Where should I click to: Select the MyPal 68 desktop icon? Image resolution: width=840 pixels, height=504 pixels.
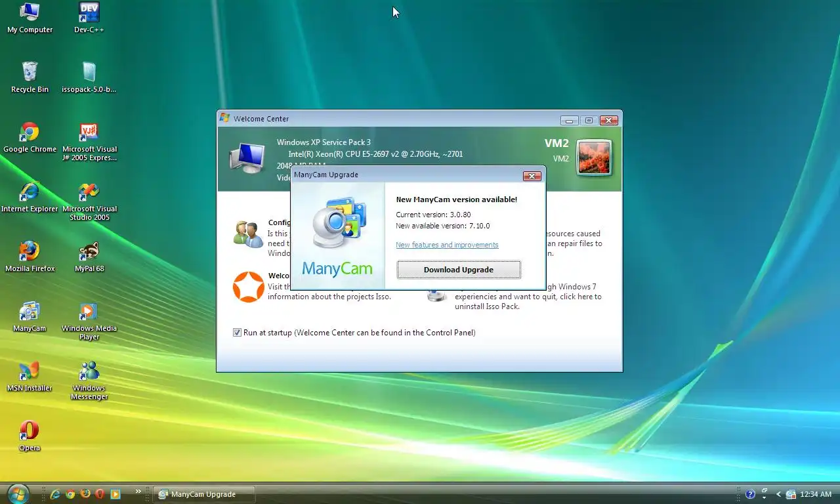click(89, 257)
